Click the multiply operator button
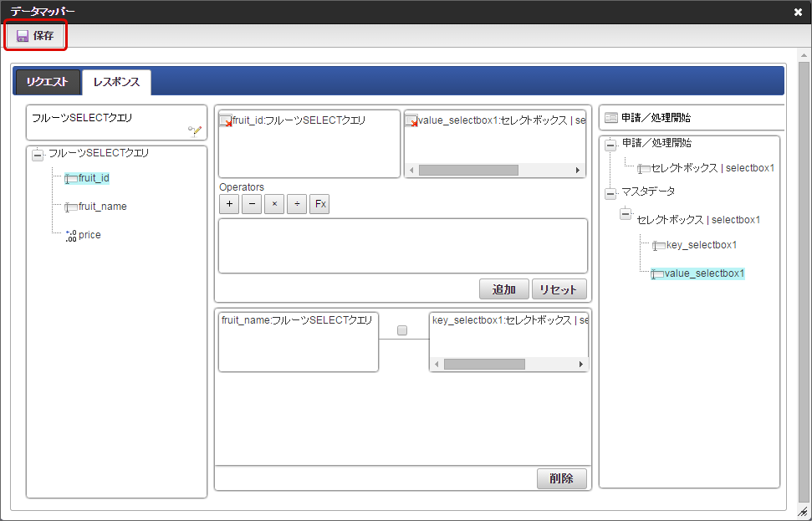 point(274,204)
